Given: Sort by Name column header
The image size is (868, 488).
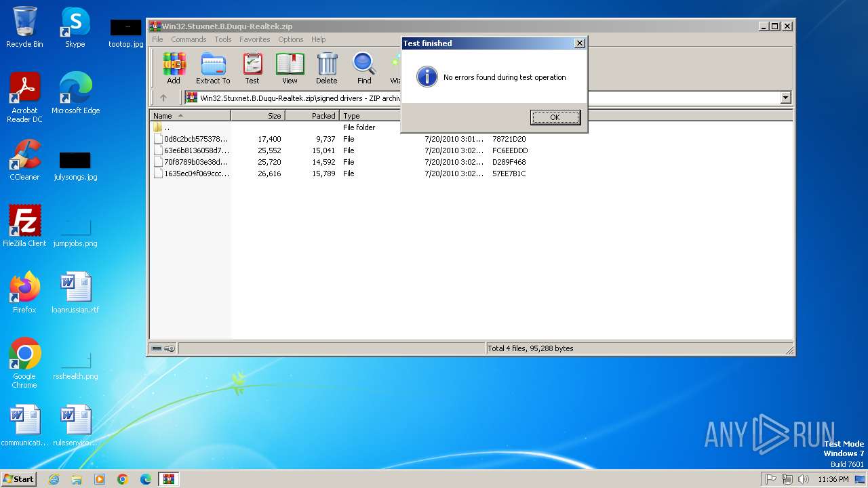Looking at the screenshot, I should [x=191, y=116].
